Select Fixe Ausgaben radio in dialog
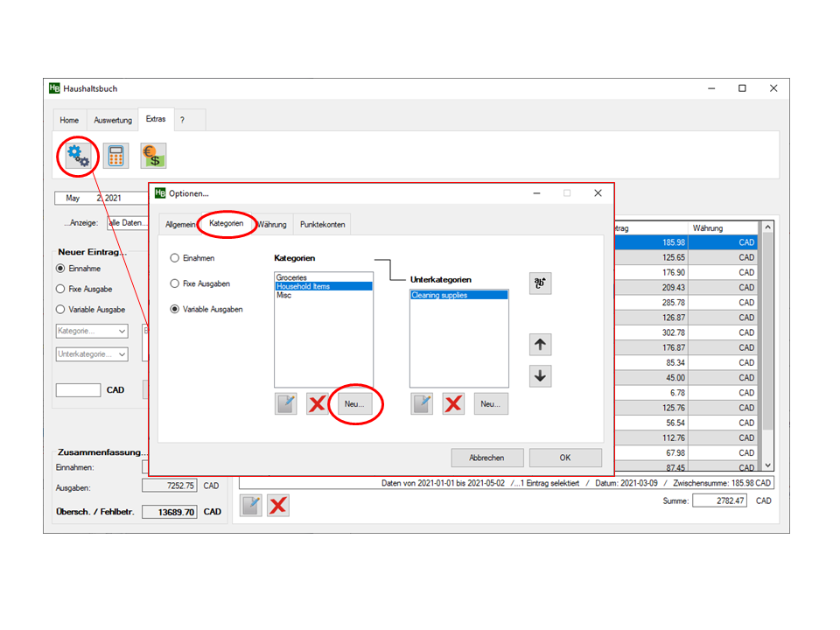This screenshot has width=840, height=630. click(175, 283)
